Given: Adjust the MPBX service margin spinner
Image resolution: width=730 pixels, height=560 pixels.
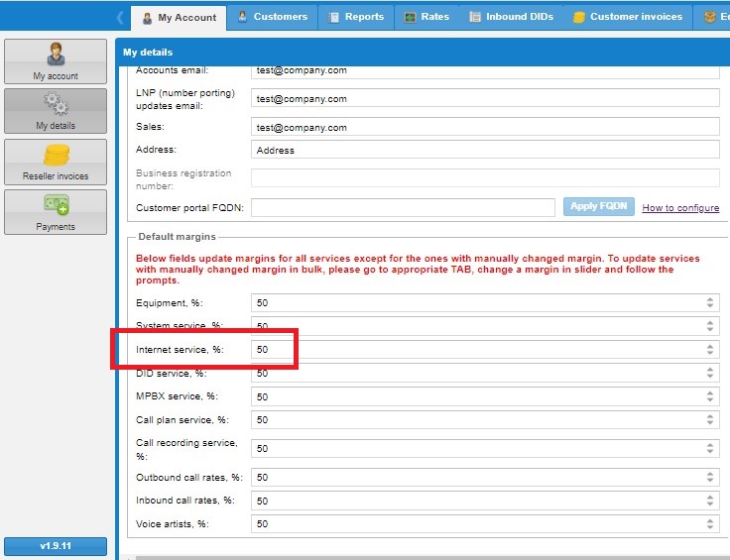Looking at the screenshot, I should point(709,396).
